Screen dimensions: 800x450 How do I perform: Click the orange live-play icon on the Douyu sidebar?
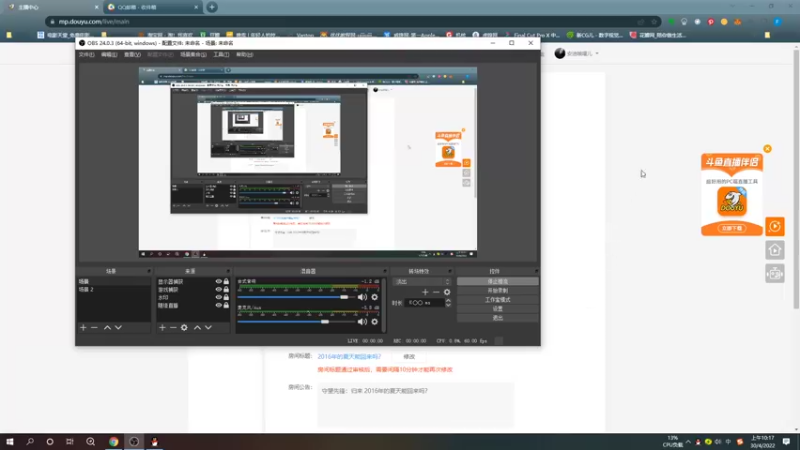click(x=774, y=227)
